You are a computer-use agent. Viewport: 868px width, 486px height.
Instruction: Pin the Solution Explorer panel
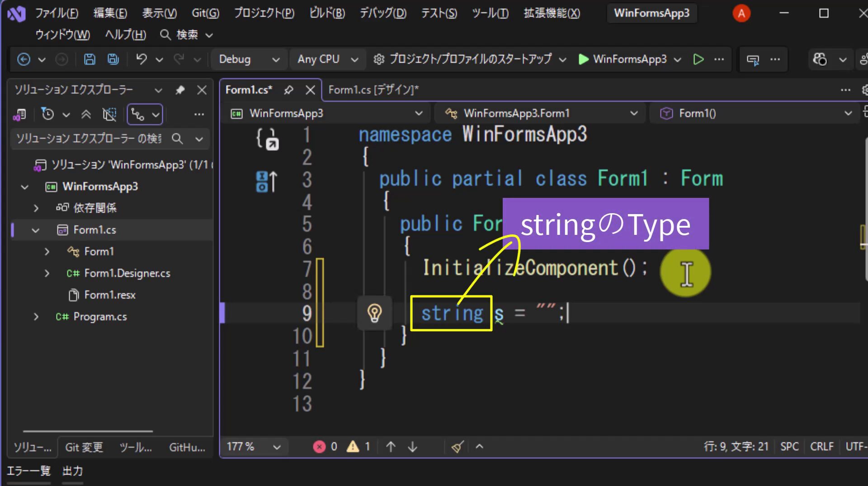click(180, 90)
